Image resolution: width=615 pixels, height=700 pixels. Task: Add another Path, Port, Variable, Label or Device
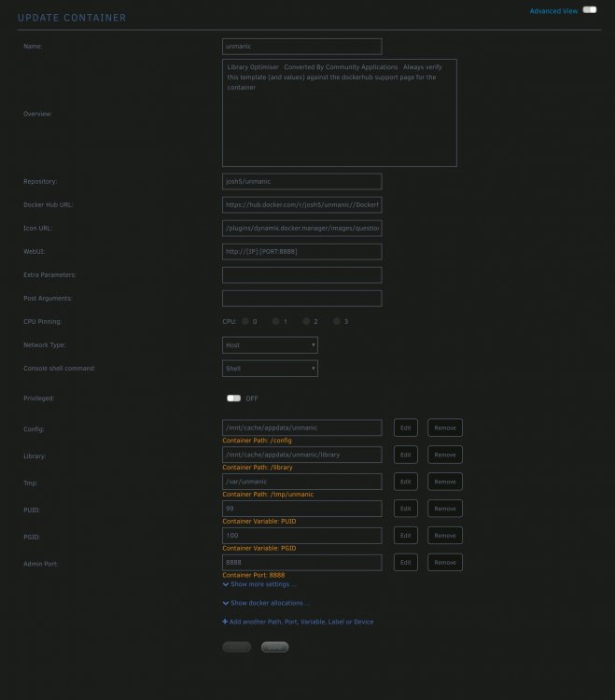pos(298,622)
